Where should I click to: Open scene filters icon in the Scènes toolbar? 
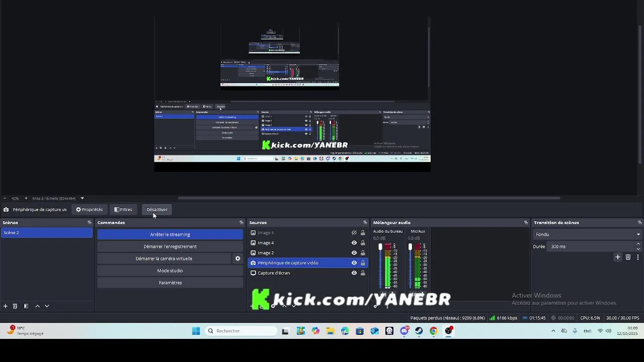pos(26,306)
